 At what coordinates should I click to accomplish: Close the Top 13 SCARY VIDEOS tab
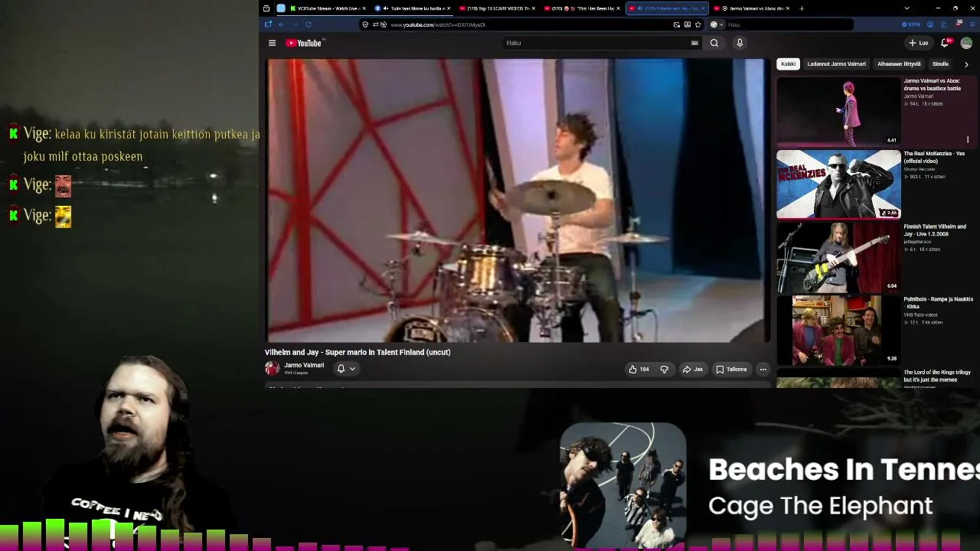[534, 8]
